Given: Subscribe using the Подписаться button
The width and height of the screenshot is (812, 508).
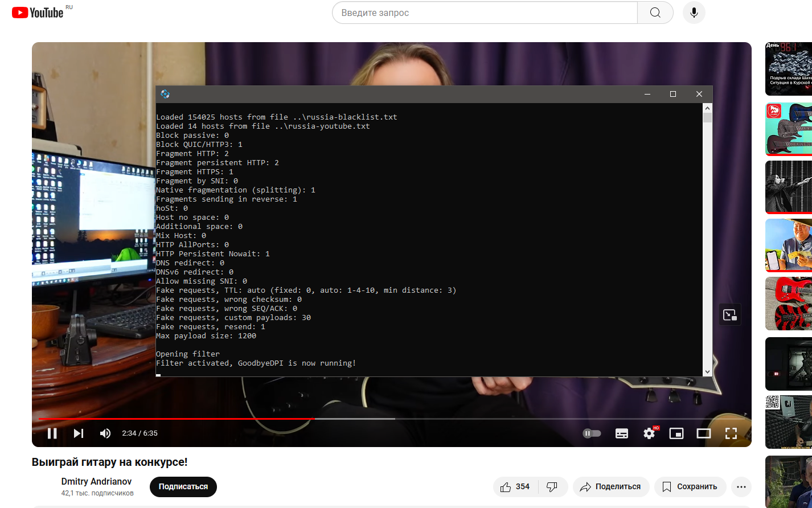Looking at the screenshot, I should 183,487.
